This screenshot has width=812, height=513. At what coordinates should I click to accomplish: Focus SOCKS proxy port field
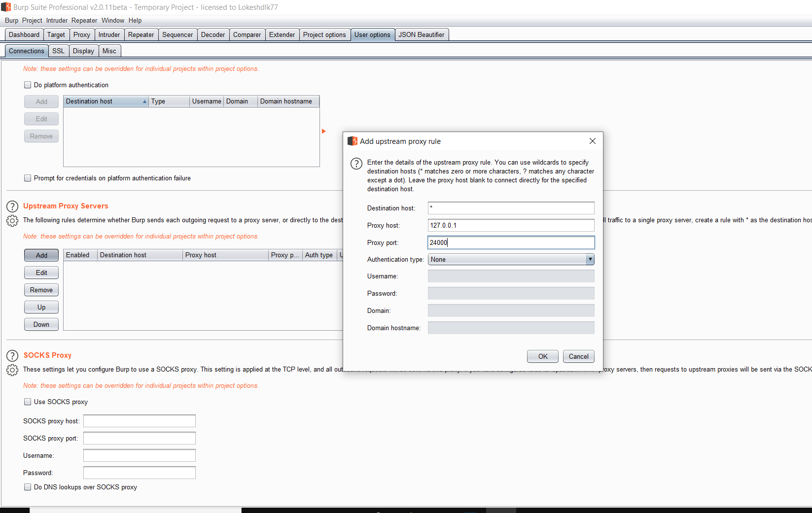click(x=140, y=438)
